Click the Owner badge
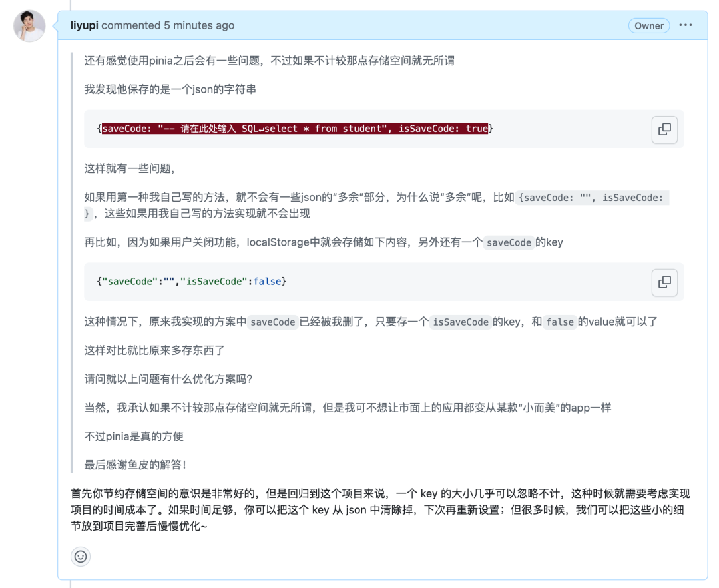This screenshot has height=588, width=719. 648,26
